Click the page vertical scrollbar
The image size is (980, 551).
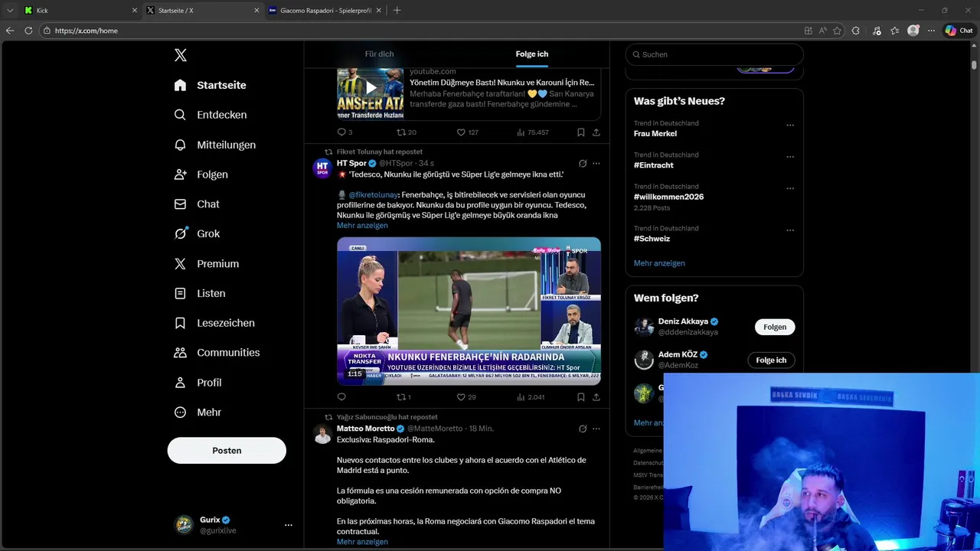974,65
